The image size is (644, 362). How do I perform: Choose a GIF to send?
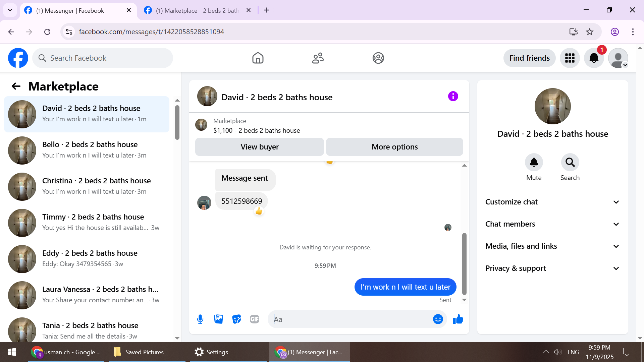tap(255, 319)
